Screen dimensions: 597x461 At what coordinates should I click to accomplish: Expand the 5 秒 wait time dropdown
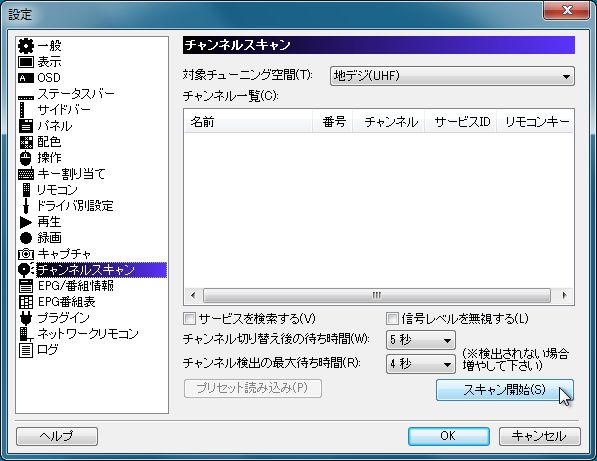coord(421,340)
